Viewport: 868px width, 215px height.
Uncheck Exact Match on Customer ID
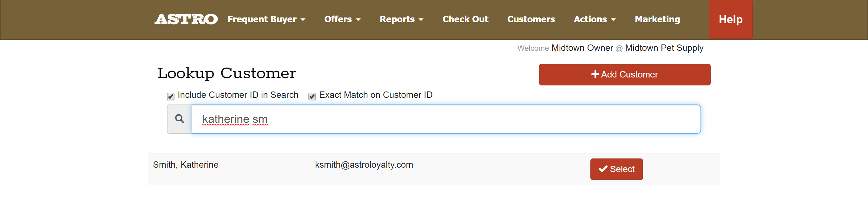pyautogui.click(x=312, y=97)
